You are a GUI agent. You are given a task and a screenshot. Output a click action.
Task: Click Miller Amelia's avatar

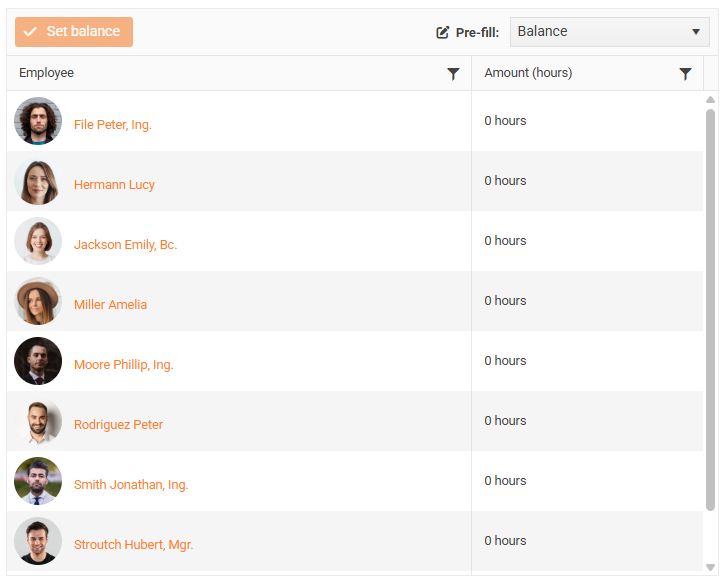click(38, 301)
